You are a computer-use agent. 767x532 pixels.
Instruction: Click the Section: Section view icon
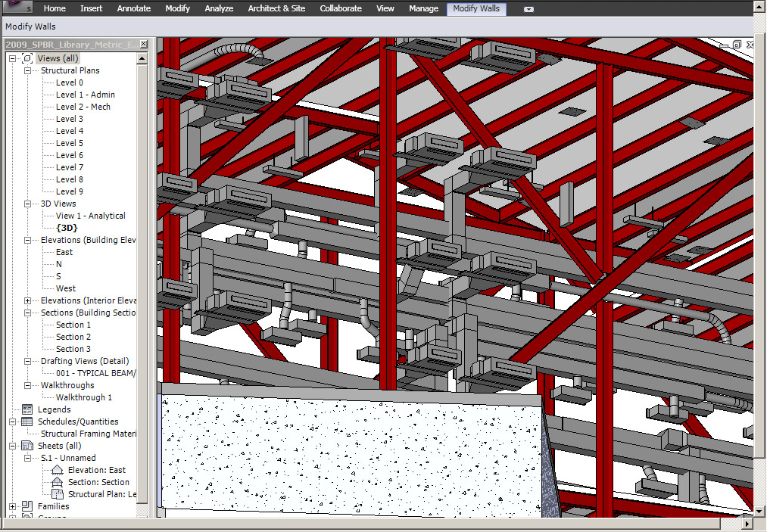58,482
